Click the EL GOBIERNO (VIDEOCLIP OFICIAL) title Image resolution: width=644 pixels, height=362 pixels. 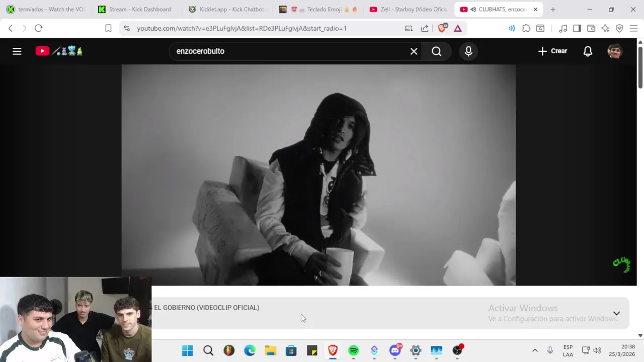pyautogui.click(x=206, y=308)
